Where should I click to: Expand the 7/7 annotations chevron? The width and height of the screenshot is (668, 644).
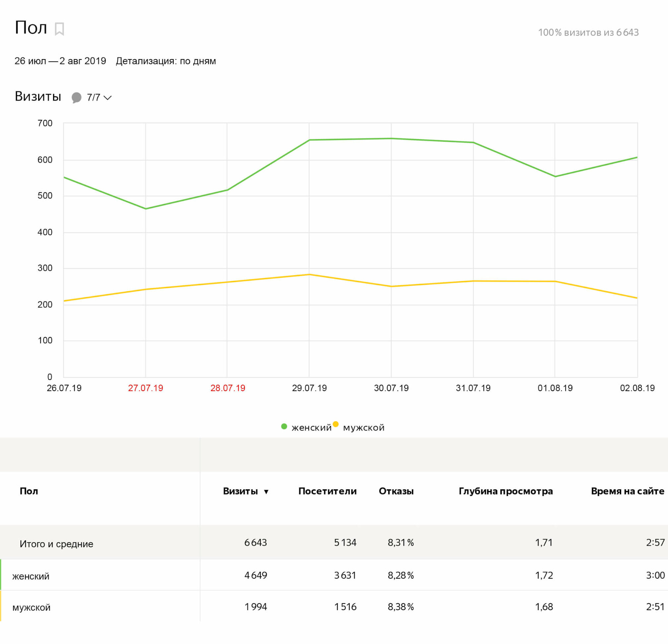[107, 98]
